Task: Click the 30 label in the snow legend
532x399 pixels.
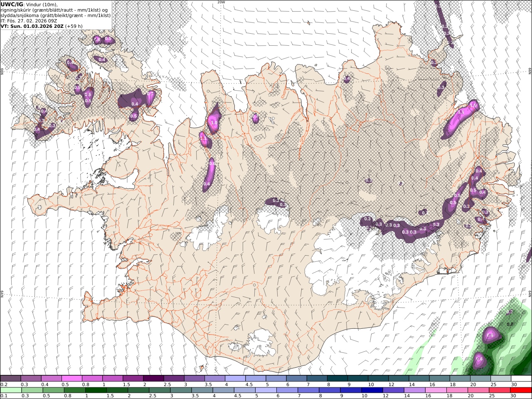Action: 514,384
